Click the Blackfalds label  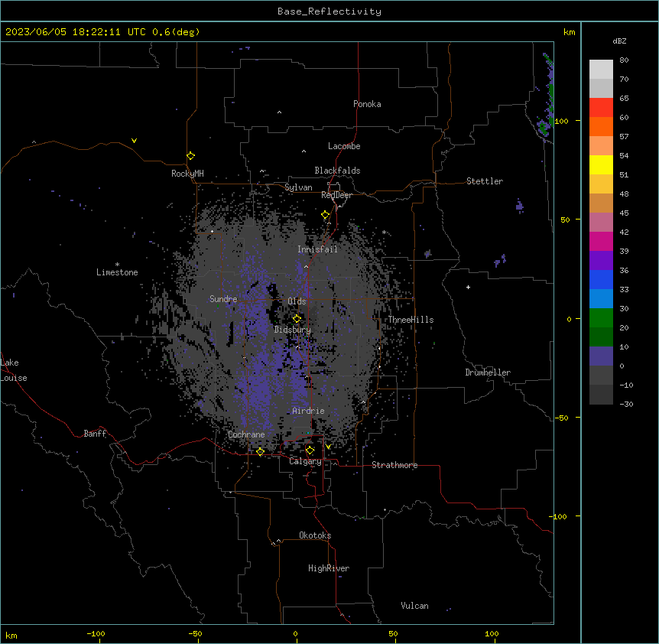[337, 171]
